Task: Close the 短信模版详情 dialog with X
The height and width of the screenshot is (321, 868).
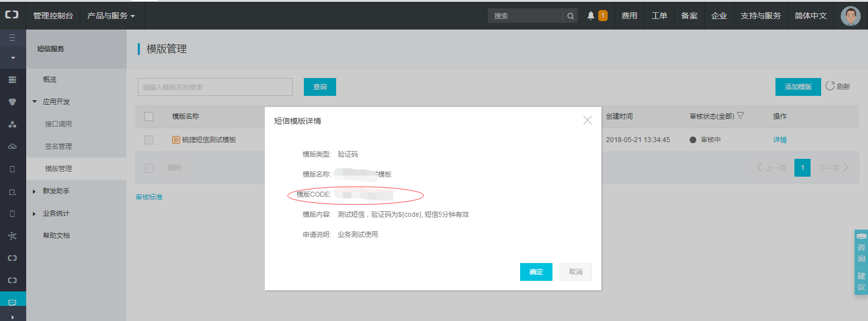Action: 587,120
